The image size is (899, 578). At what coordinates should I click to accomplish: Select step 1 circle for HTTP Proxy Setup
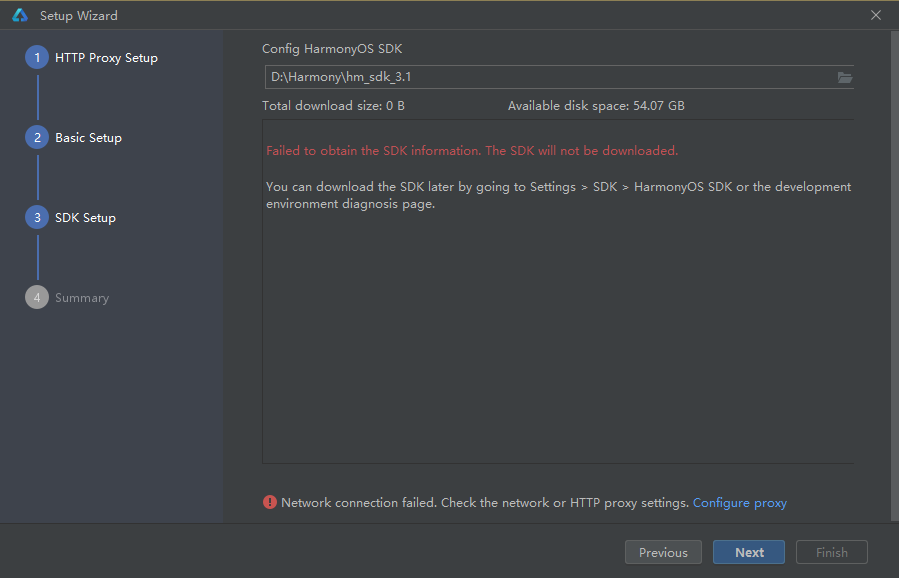(37, 58)
